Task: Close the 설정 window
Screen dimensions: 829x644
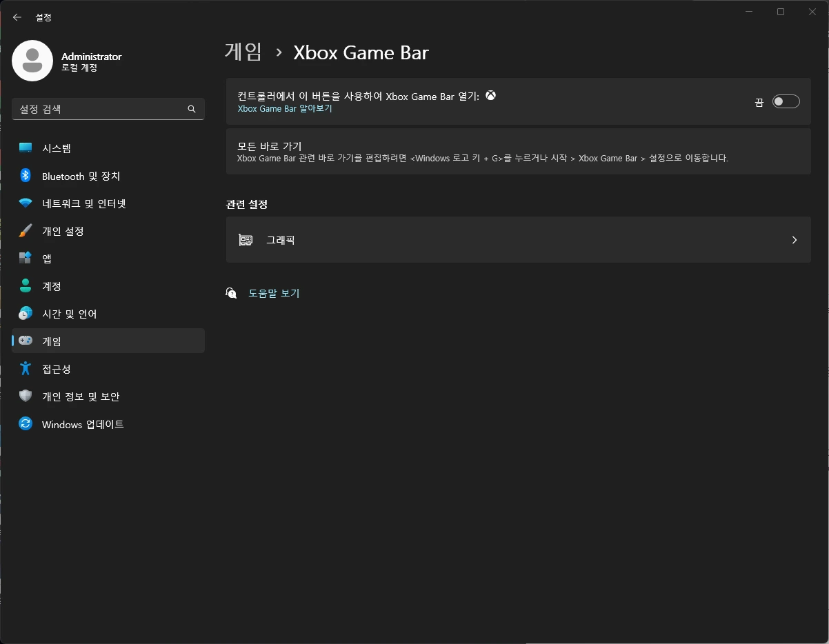Action: pos(812,12)
